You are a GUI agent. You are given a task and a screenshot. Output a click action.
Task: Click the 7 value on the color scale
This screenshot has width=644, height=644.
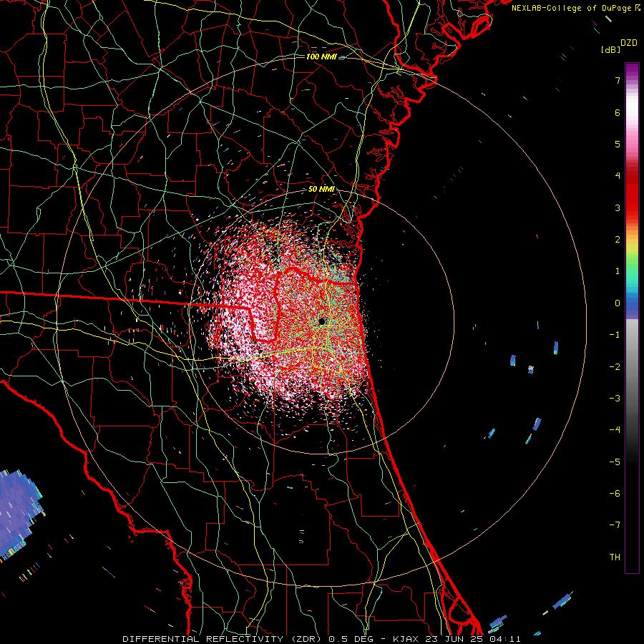pos(618,80)
